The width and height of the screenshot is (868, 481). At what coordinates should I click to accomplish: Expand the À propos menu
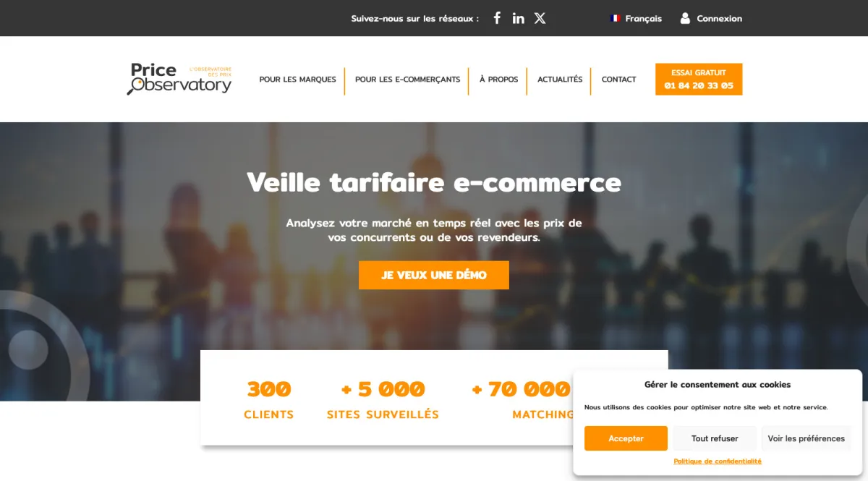click(498, 80)
